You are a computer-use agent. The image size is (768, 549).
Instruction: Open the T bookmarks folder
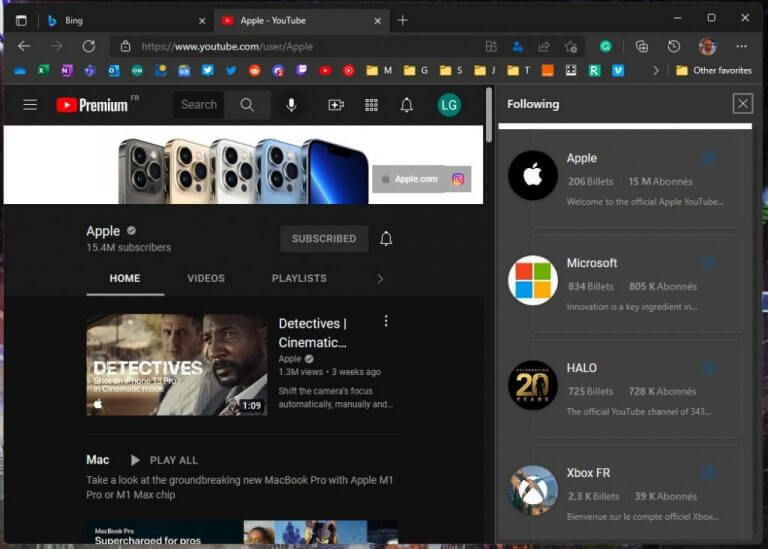point(518,71)
